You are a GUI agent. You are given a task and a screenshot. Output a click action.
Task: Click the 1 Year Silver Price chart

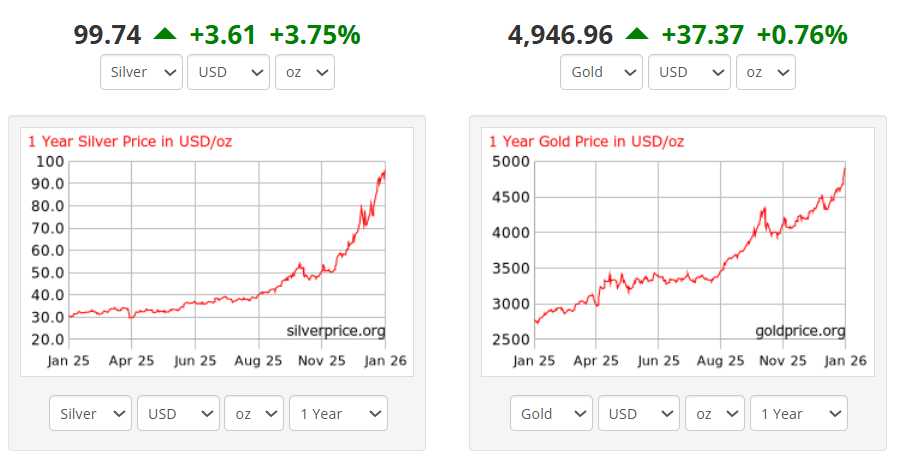[217, 250]
